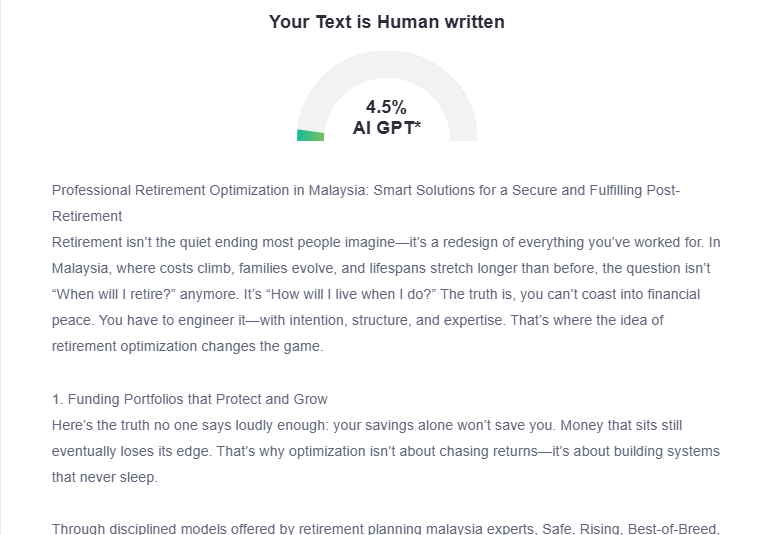771x535 pixels.
Task: Click the text "that never sleep."
Action: 106,477
